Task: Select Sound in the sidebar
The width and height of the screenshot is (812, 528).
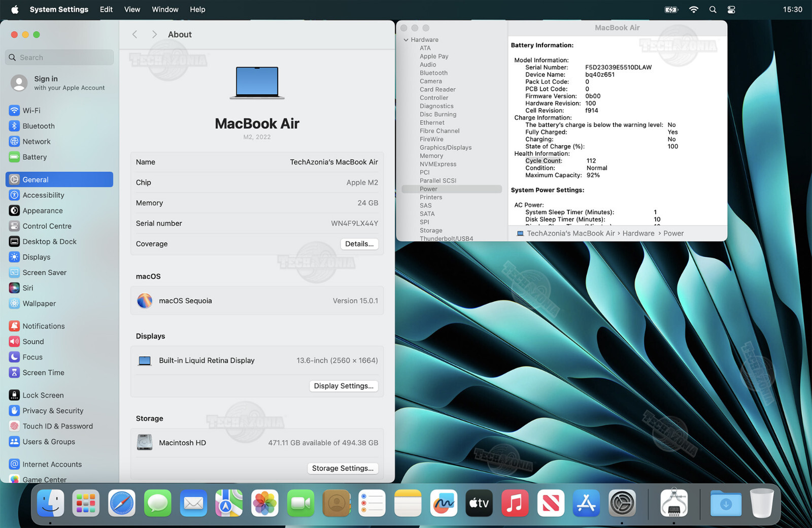Action: [x=59, y=342]
